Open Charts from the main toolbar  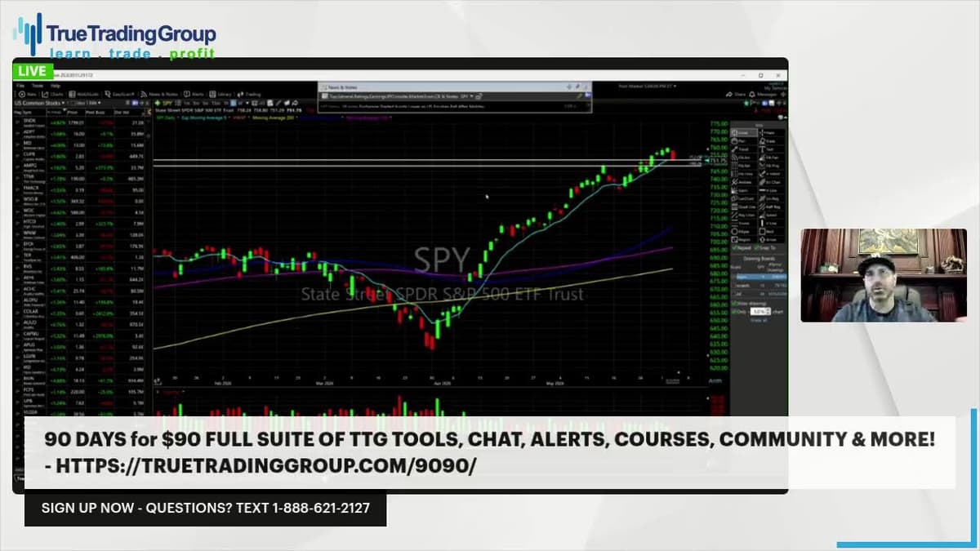52,94
